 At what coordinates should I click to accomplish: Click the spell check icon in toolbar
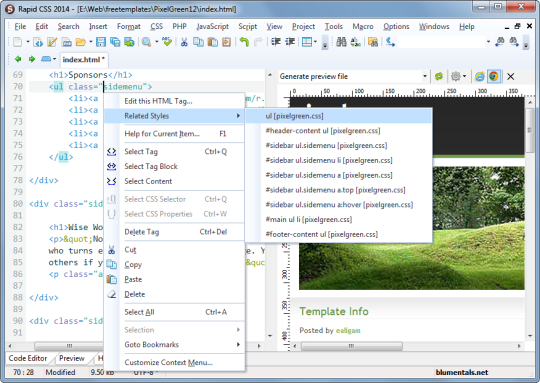167,42
